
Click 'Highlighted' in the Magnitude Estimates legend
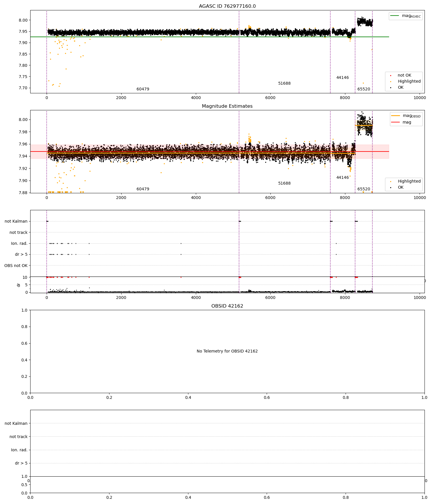click(x=409, y=181)
